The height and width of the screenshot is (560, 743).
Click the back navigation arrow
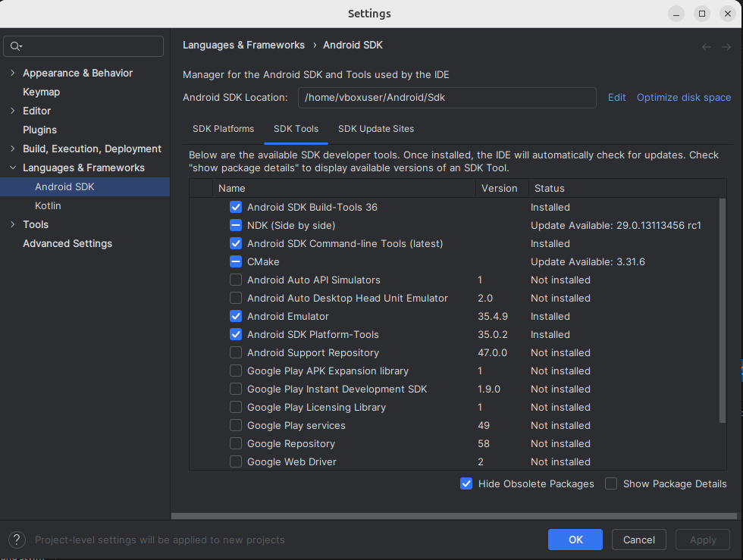tap(707, 46)
